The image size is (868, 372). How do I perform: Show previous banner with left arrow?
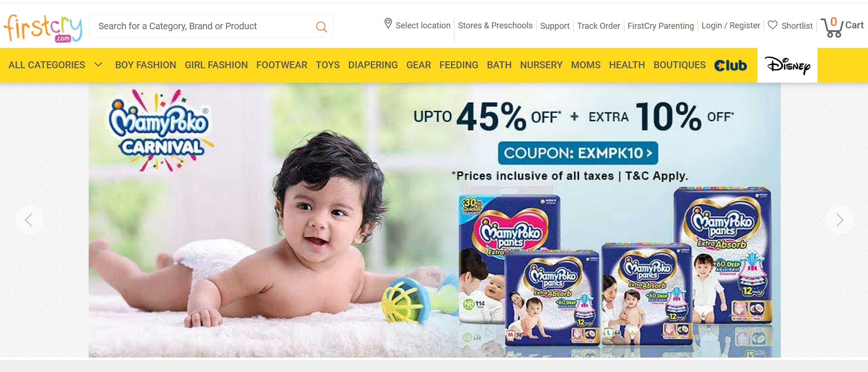pyautogui.click(x=29, y=220)
